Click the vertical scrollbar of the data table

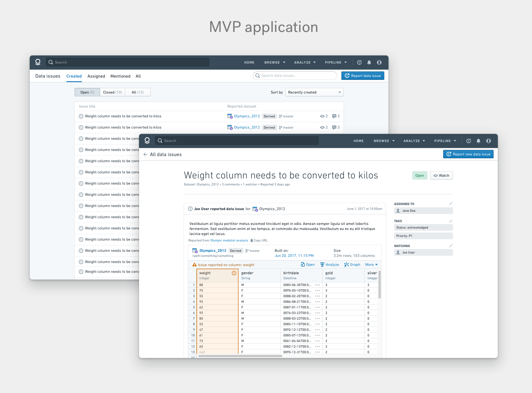coord(380,284)
